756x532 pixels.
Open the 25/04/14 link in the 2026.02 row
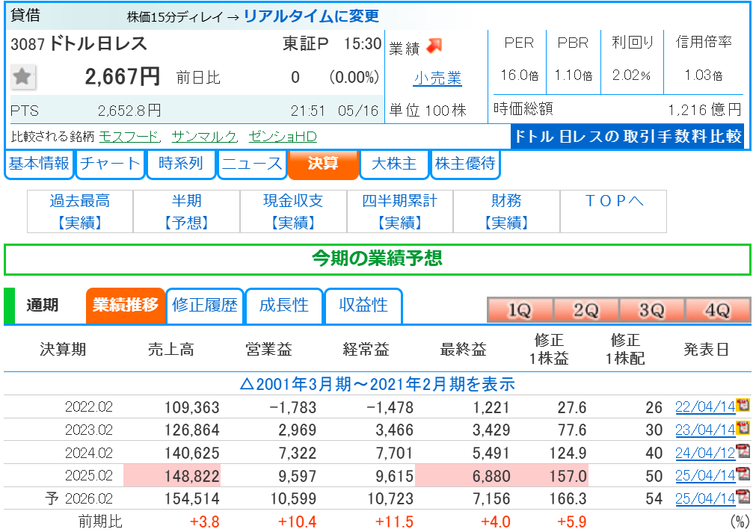pos(705,499)
